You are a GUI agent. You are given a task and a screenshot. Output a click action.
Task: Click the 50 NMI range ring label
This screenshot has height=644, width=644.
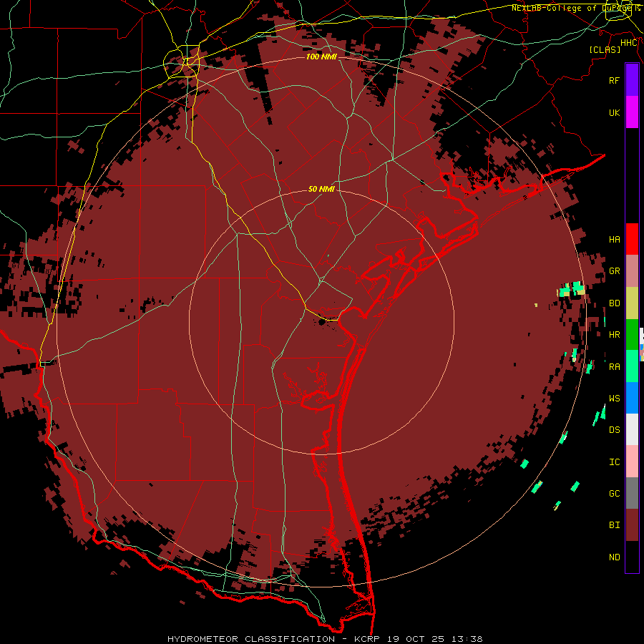pyautogui.click(x=321, y=190)
